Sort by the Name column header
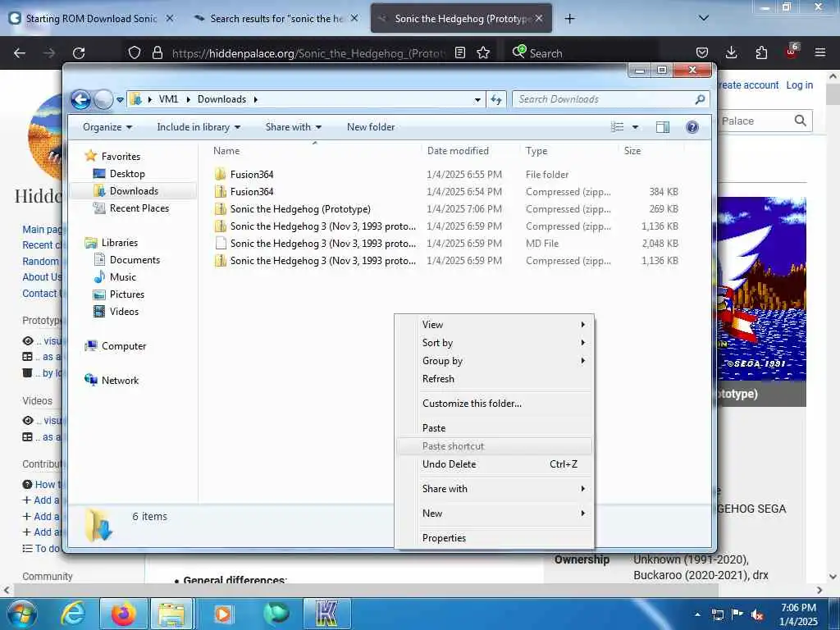 315,151
